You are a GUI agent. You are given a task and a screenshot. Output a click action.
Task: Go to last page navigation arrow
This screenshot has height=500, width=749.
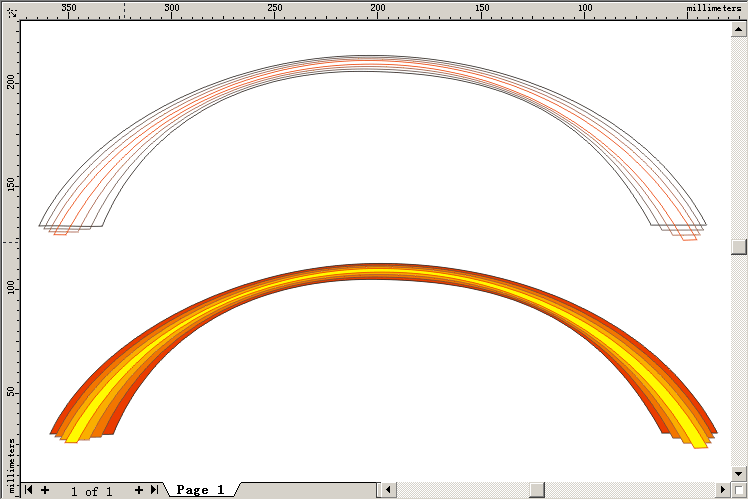(154, 490)
